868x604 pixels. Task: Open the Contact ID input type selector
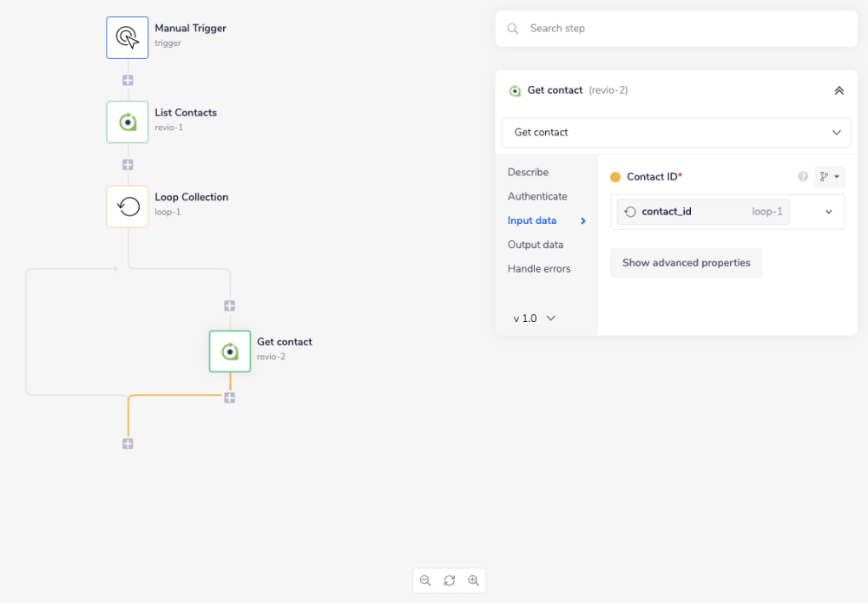[x=829, y=177]
